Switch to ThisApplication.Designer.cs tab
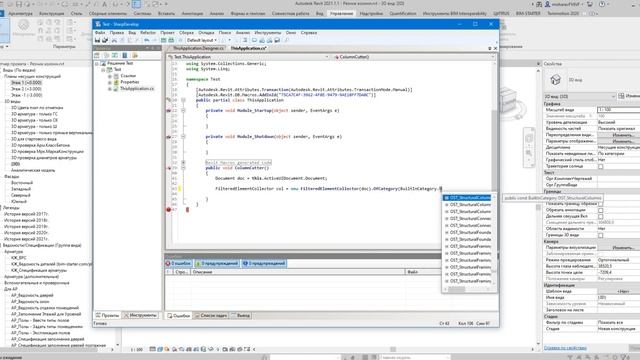Image resolution: width=640 pixels, height=360 pixels. [198, 48]
